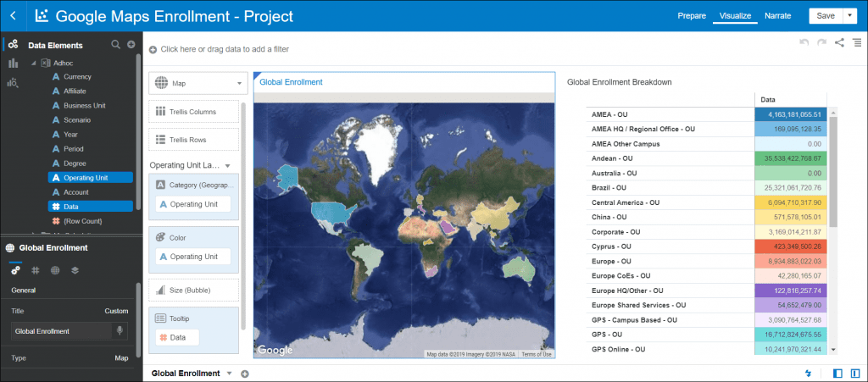
Task: Click the Size (Bubble) drop target
Action: point(194,291)
